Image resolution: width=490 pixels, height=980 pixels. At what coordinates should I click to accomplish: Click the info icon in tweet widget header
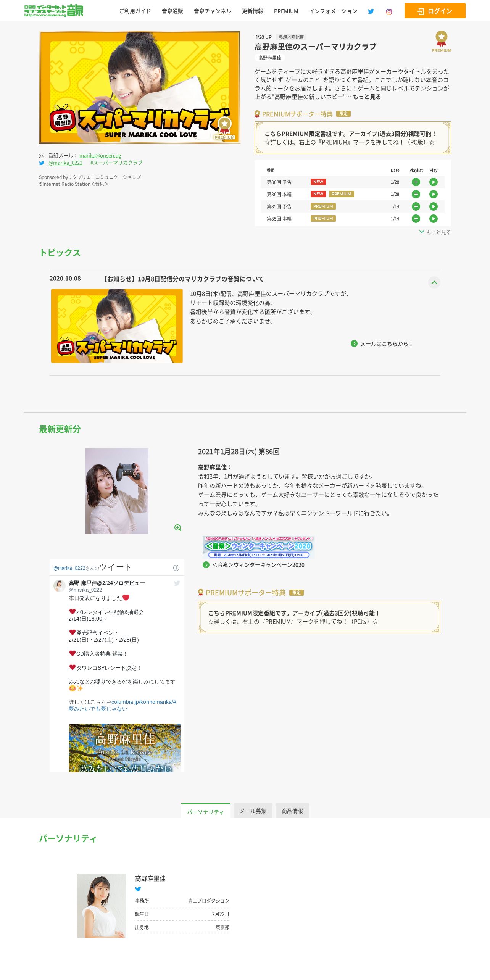[x=176, y=568]
